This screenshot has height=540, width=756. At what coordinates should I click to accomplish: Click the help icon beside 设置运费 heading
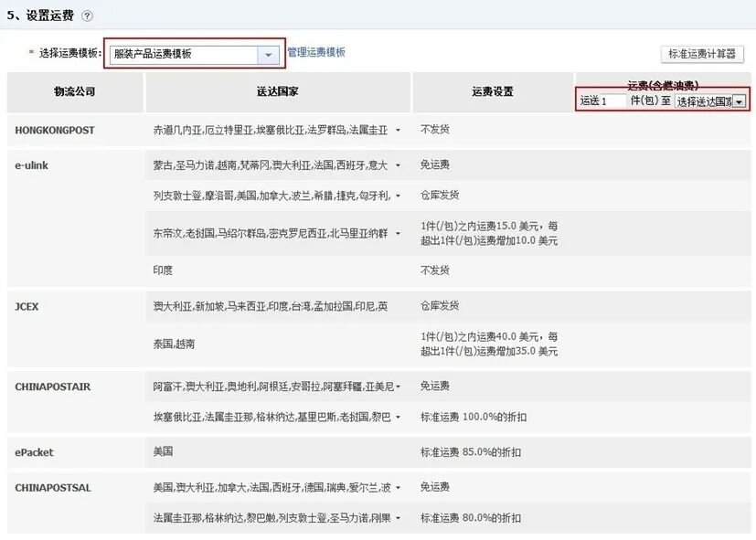tap(85, 15)
